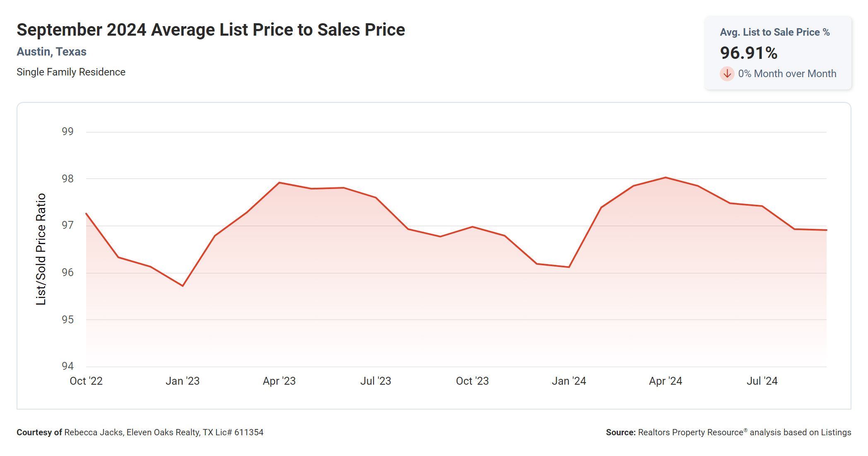The height and width of the screenshot is (456, 868).
Task: Click the 94 y-axis tick label
Action: (68, 366)
